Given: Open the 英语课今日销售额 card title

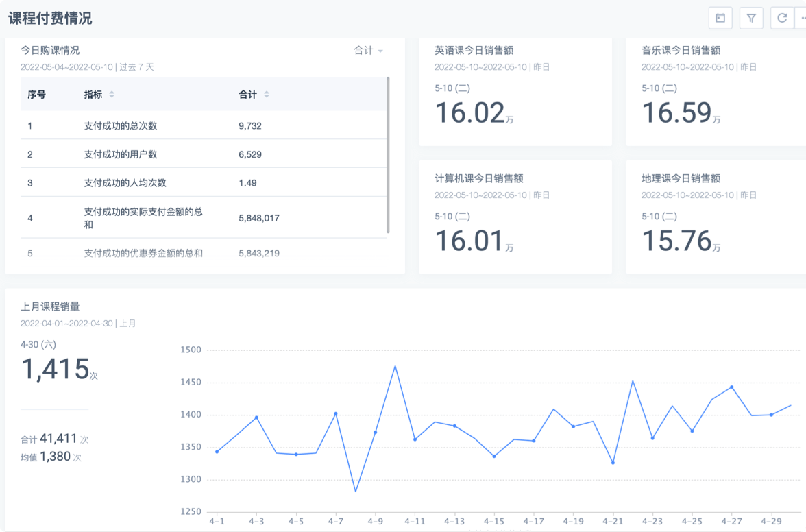Looking at the screenshot, I should [474, 50].
